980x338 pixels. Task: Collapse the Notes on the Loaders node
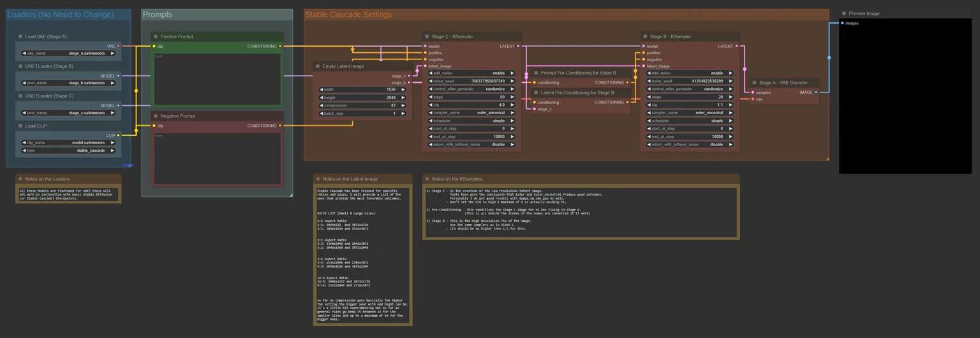20,179
